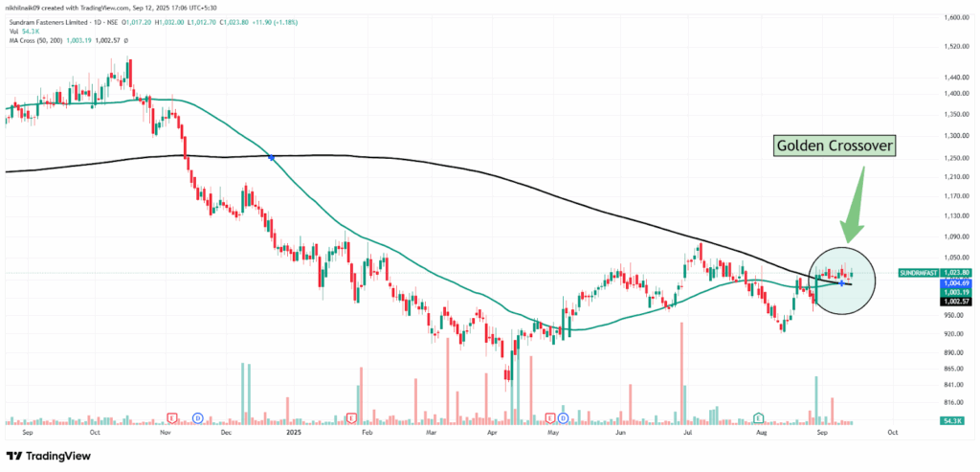Click the blue D dividend marker near November
Image resolution: width=980 pixels, height=472 pixels.
click(197, 417)
